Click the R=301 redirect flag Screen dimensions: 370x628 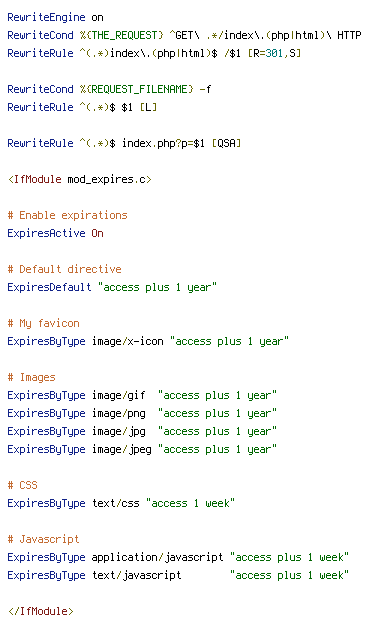(268, 53)
